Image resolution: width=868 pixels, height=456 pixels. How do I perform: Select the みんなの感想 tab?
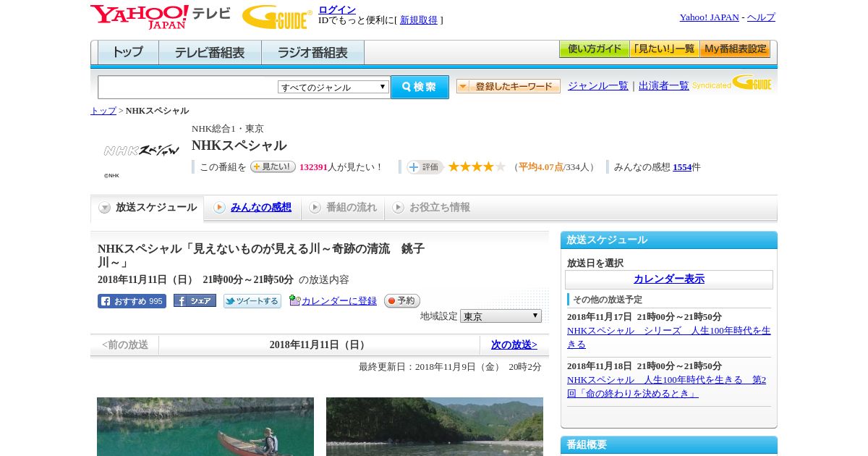coord(252,208)
